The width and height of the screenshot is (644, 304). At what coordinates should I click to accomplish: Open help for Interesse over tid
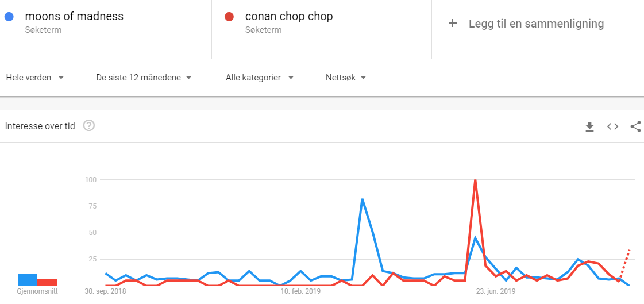[89, 126]
